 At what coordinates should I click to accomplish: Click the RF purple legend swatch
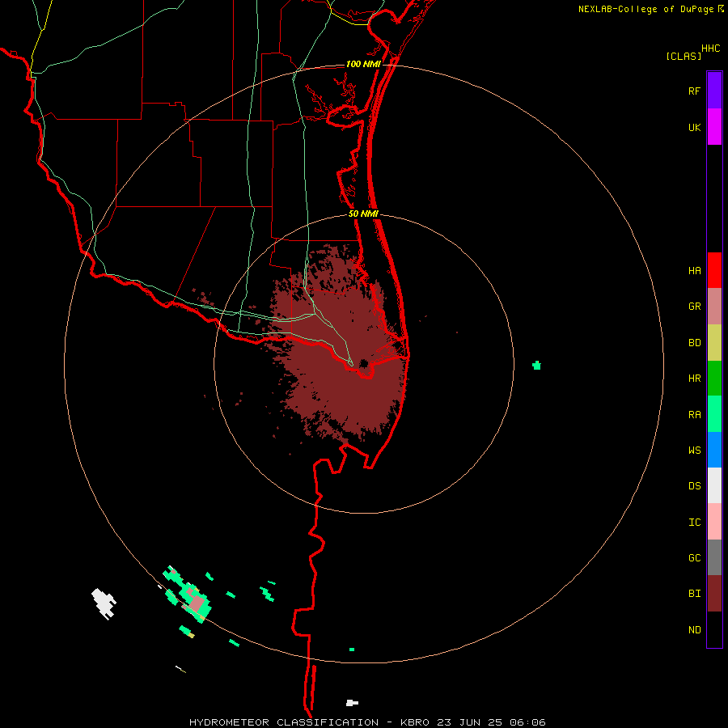[714, 91]
